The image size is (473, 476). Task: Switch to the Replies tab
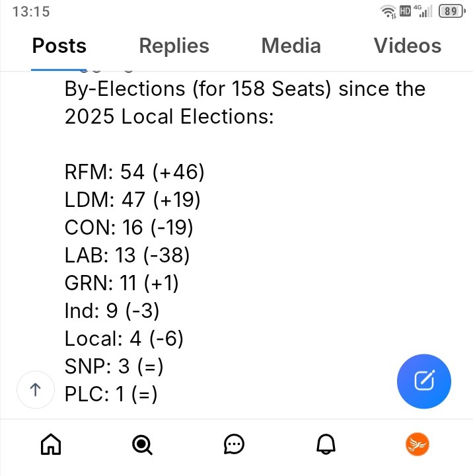174,46
